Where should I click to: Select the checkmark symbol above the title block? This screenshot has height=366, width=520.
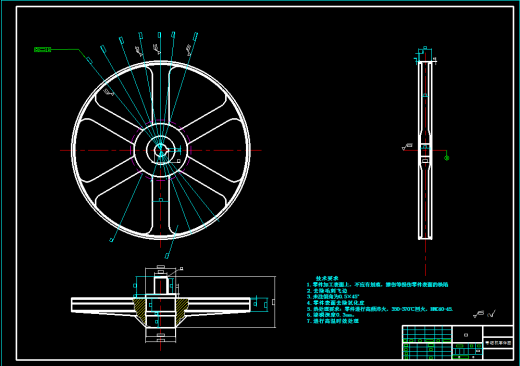pos(492,314)
